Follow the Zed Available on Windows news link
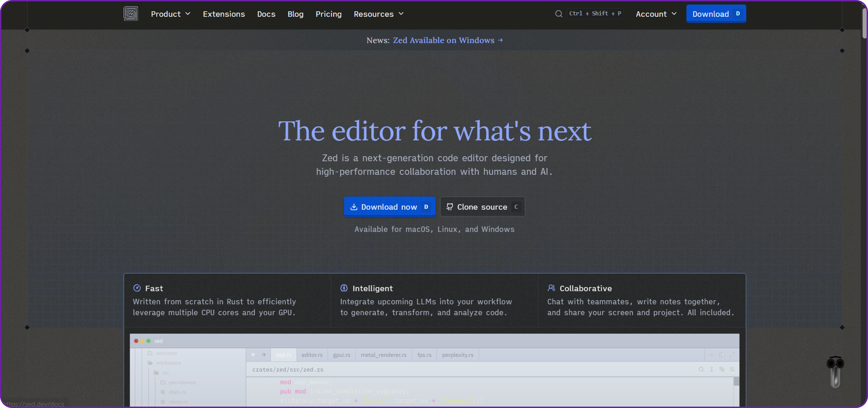Viewport: 868px width, 408px height. click(443, 40)
